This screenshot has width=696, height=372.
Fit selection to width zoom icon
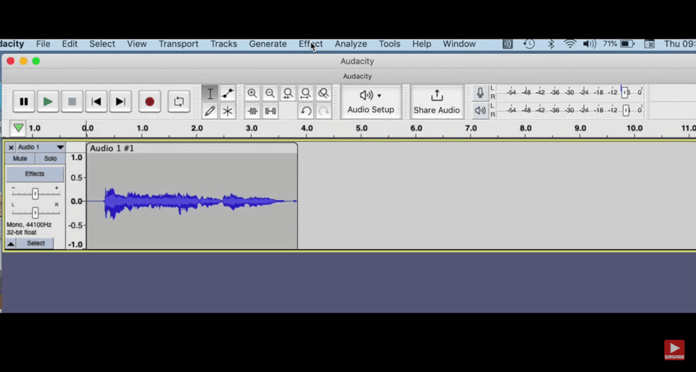[x=288, y=93]
